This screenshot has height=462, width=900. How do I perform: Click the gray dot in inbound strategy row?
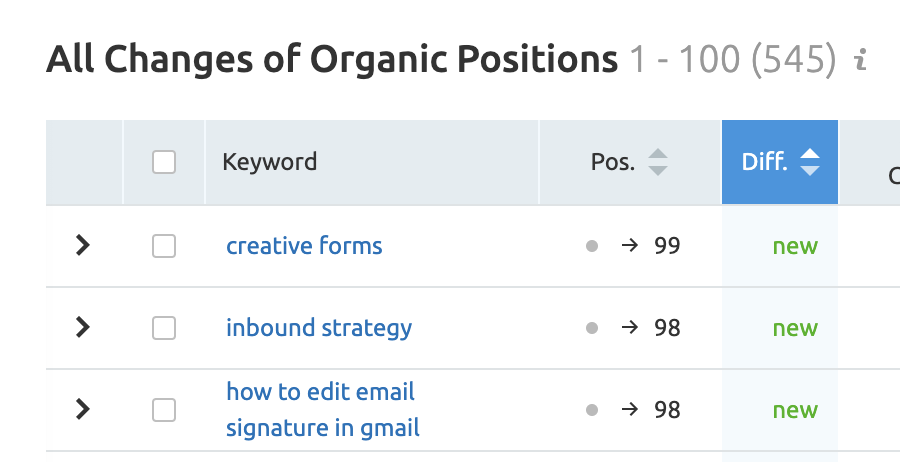592,328
